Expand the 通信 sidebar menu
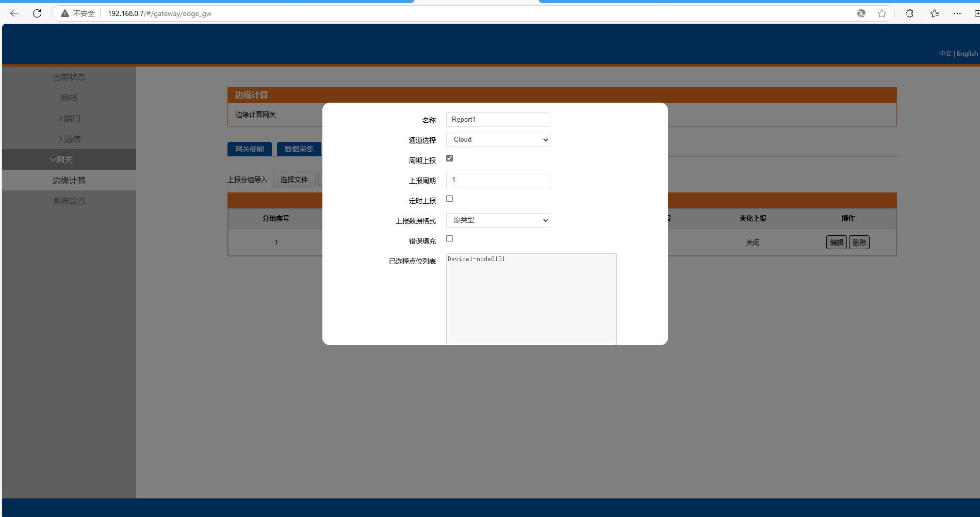The image size is (980, 517). (x=69, y=139)
